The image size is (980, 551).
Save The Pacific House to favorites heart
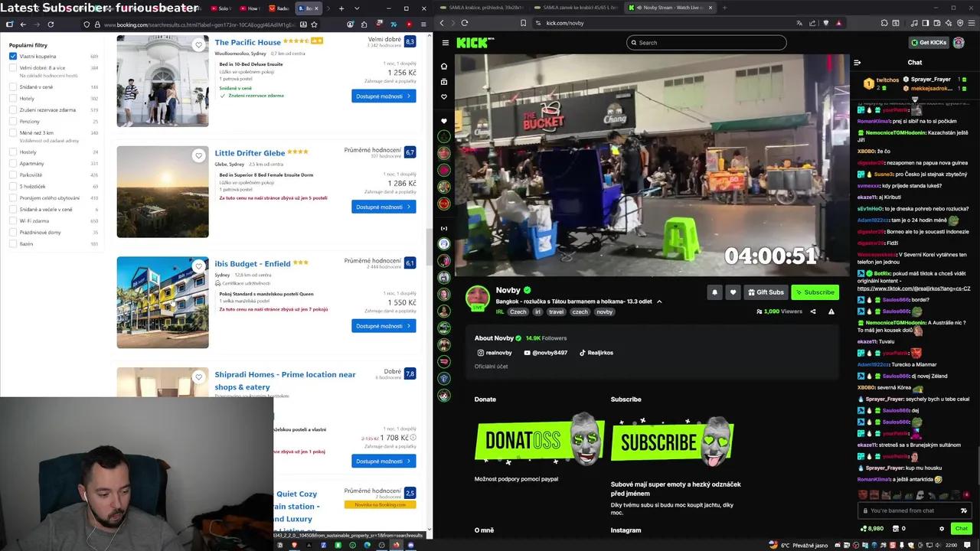point(199,45)
